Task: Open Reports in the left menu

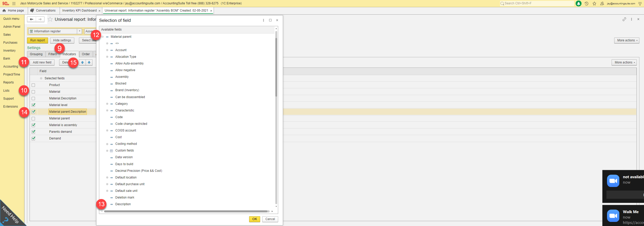Action: pos(8,82)
